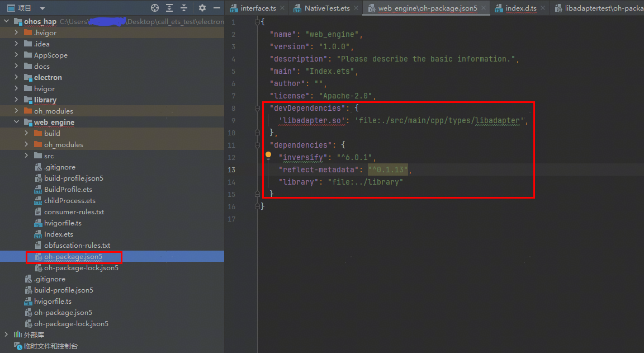Image resolution: width=644 pixels, height=353 pixels.
Task: Click the Expand All icon in project toolbar
Action: (169, 8)
